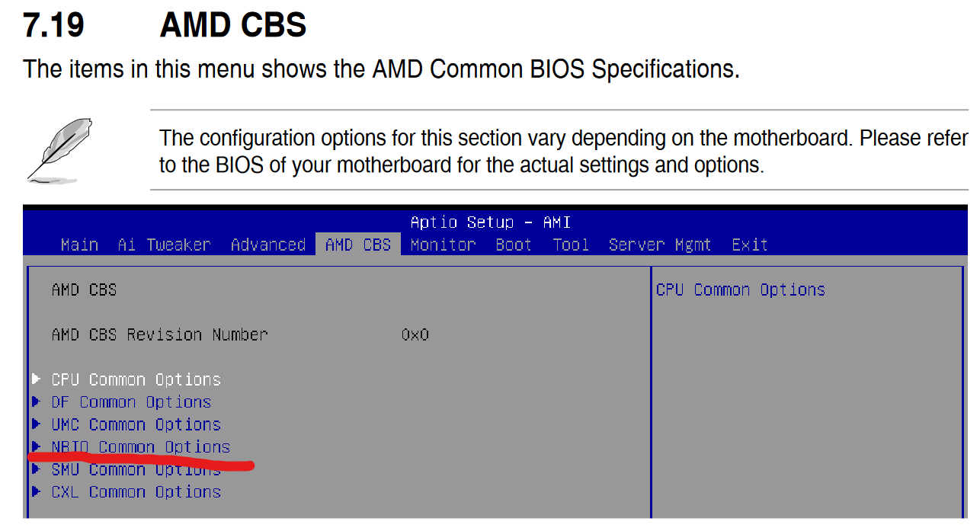Expand CPU Common Options arrow
This screenshot has height=531, width=980.
[x=36, y=379]
